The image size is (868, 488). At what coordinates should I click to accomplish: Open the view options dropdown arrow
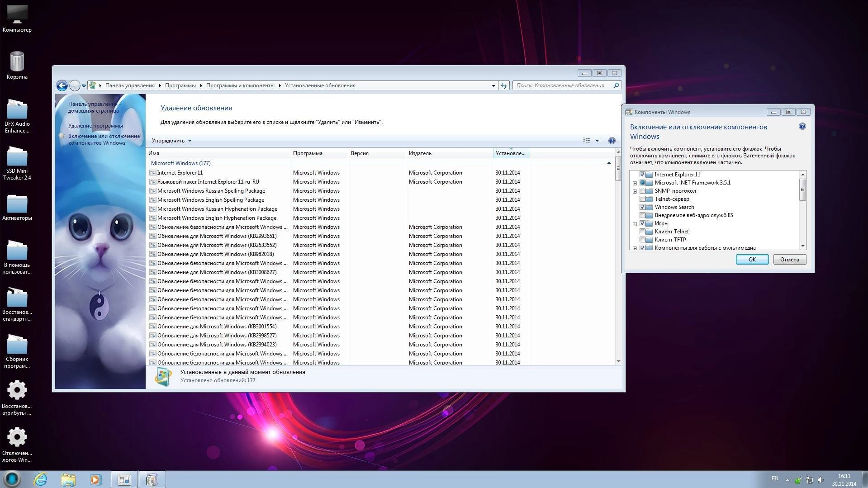pos(597,141)
